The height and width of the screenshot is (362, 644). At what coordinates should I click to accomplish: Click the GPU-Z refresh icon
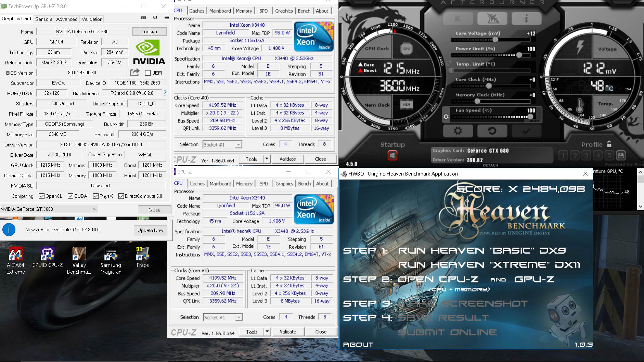(x=155, y=17)
